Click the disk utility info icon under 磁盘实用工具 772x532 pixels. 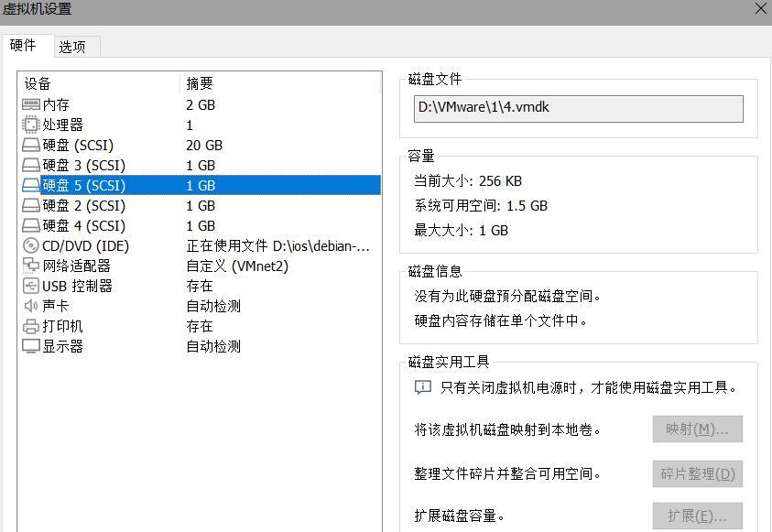[x=422, y=387]
